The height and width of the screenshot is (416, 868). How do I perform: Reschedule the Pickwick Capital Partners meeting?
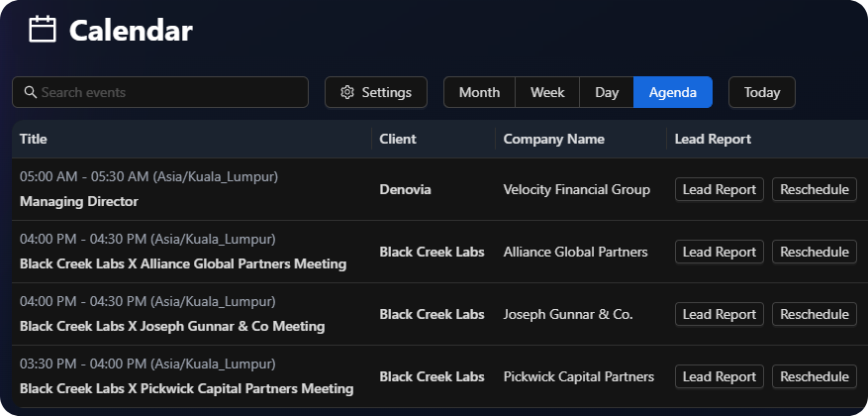tap(815, 376)
